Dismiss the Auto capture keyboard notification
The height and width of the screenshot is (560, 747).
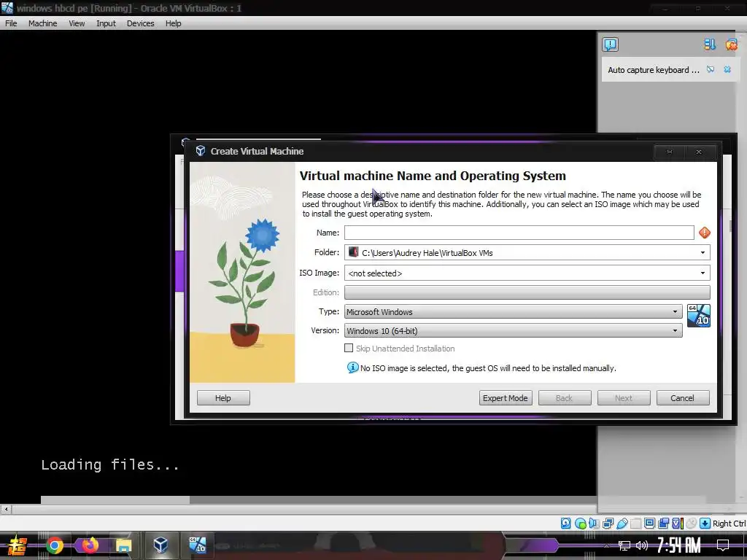727,69
